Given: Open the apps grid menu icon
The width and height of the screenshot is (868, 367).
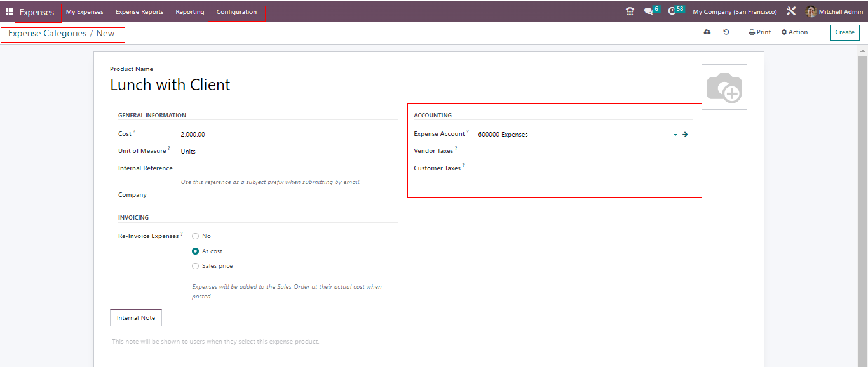Looking at the screenshot, I should tap(10, 11).
